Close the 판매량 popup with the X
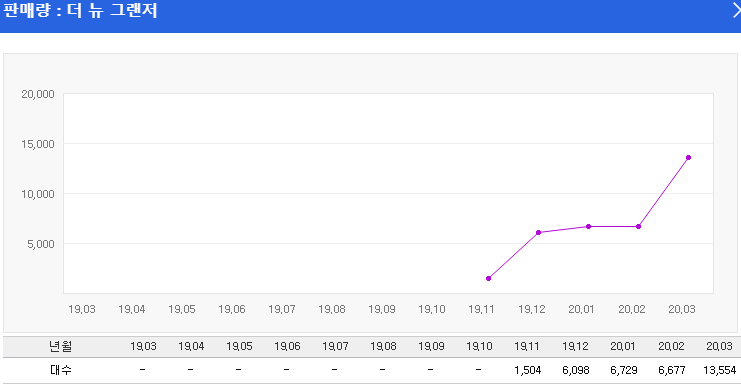Image resolution: width=741 pixels, height=385 pixels. pyautogui.click(x=736, y=10)
